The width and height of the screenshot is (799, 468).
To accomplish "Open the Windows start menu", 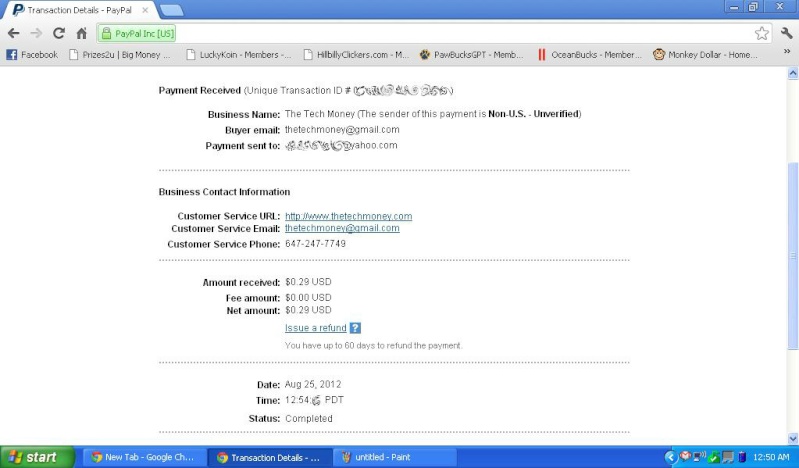I will [37, 457].
